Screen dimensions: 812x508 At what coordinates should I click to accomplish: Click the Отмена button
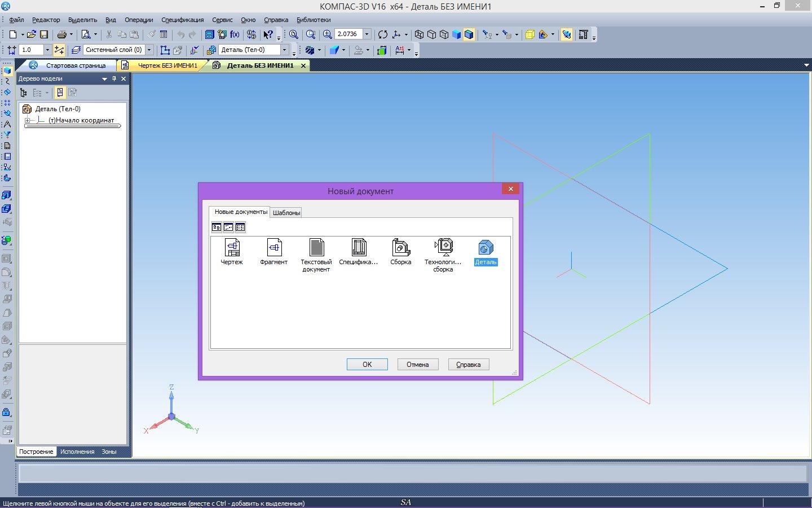418,365
